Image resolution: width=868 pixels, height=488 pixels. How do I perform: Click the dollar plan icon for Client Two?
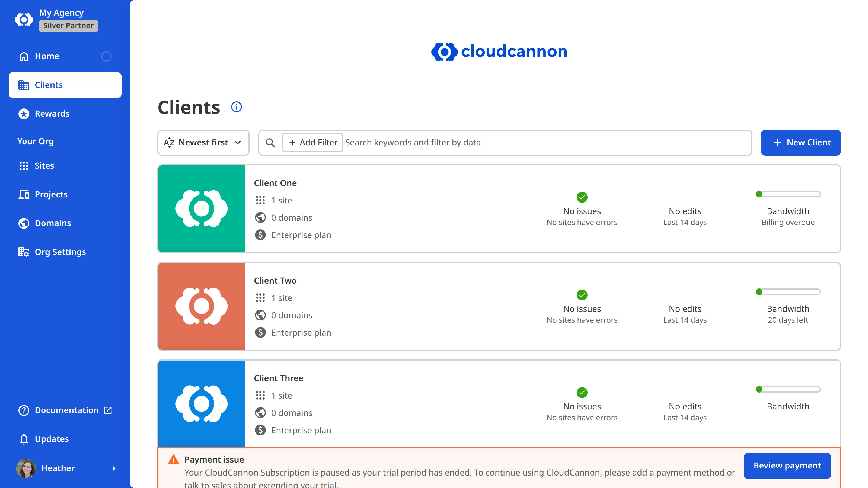tap(260, 333)
